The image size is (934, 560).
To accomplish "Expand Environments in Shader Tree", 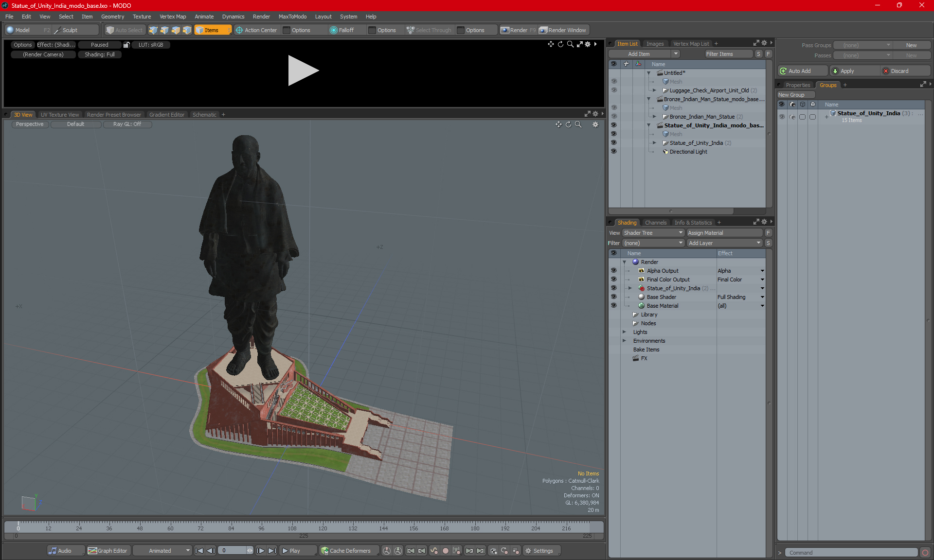I will click(625, 341).
